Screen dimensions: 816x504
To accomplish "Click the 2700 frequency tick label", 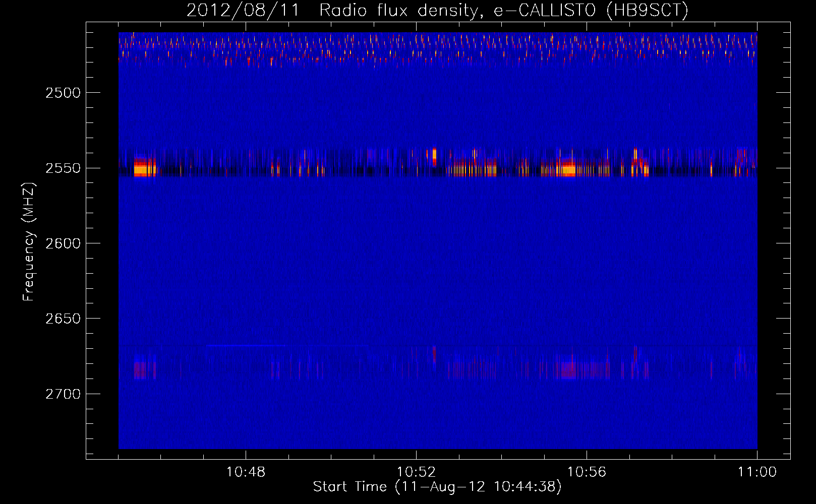I will pos(63,394).
